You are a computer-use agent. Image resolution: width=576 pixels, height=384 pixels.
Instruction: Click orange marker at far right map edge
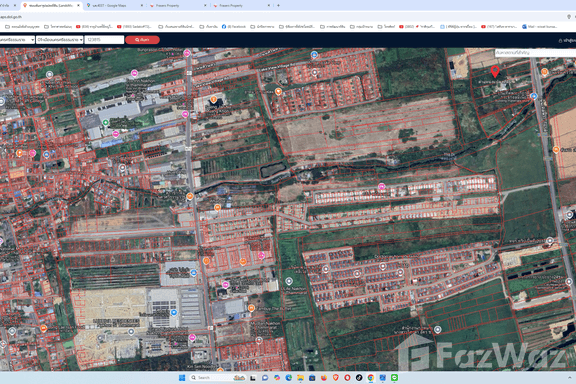point(556,150)
